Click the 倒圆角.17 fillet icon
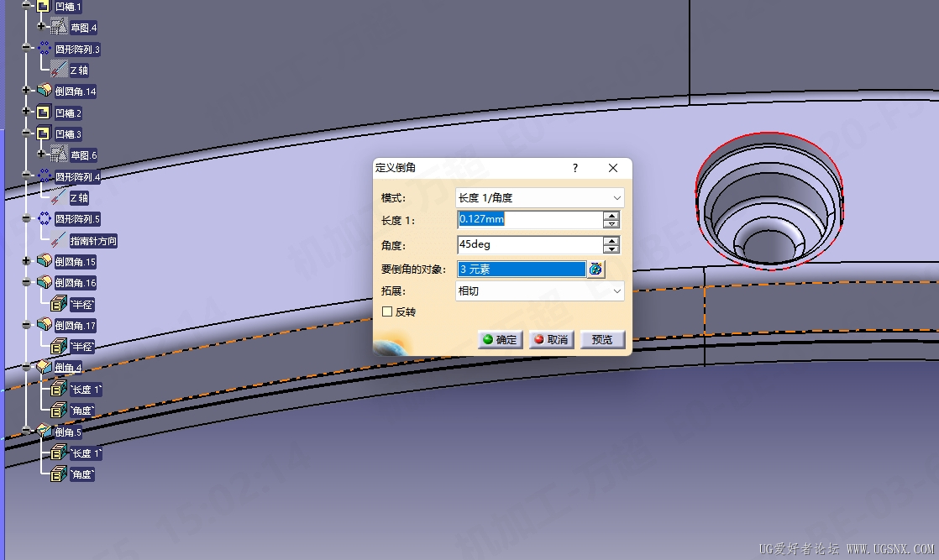The image size is (939, 560). click(45, 325)
